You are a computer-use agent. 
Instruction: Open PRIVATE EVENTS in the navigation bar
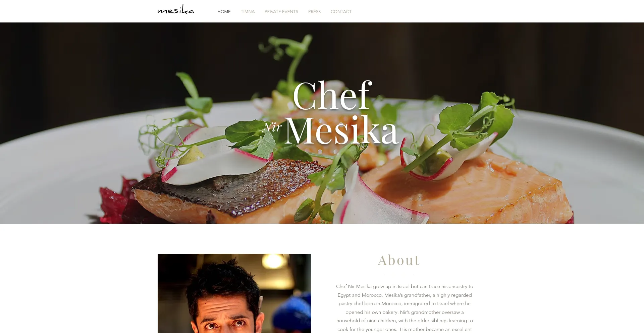(x=281, y=12)
